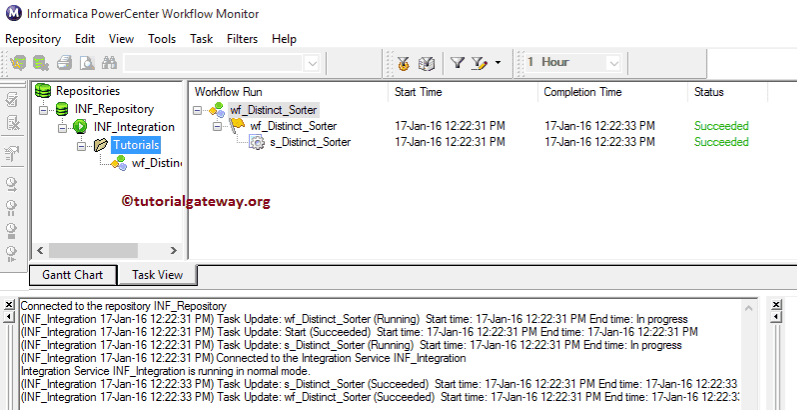The width and height of the screenshot is (797, 410).
Task: Click the navigator scrollbar left arrow
Action: point(40,250)
